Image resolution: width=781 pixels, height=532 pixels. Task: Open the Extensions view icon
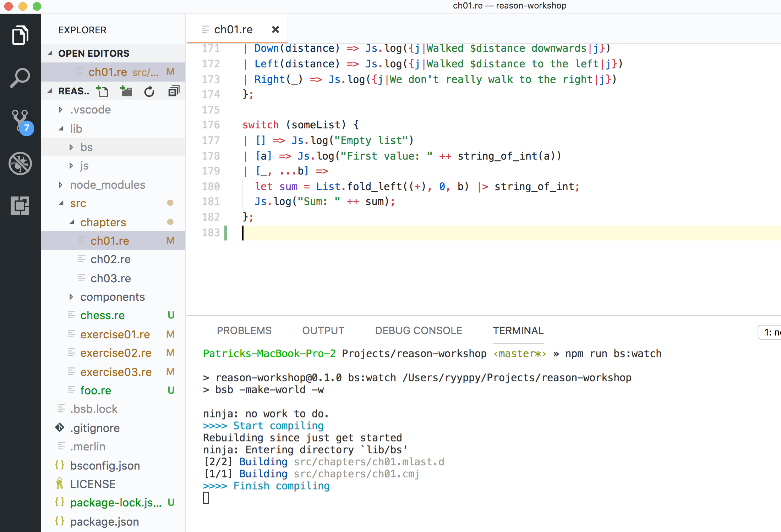[x=20, y=206]
